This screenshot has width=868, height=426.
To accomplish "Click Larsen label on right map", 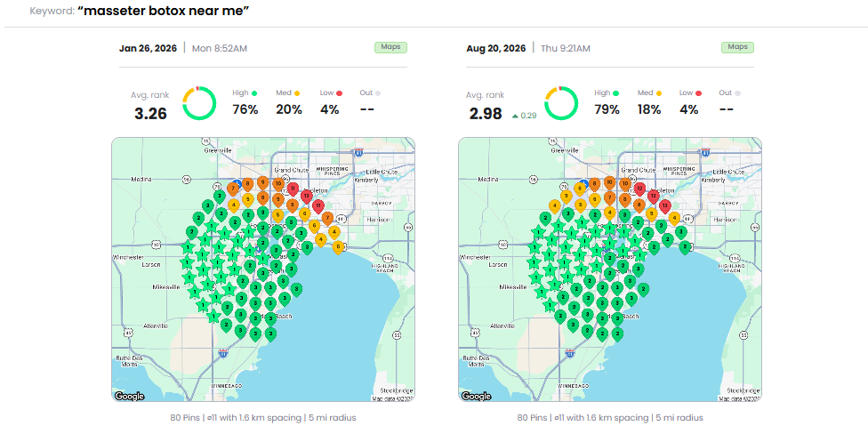I will point(498,265).
